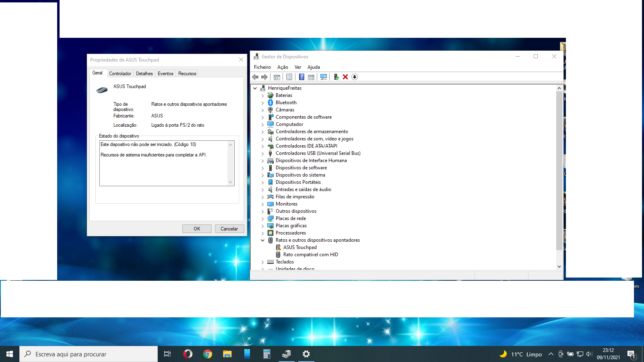
Task: Open Google Chrome from the taskbar
Action: [x=208, y=354]
